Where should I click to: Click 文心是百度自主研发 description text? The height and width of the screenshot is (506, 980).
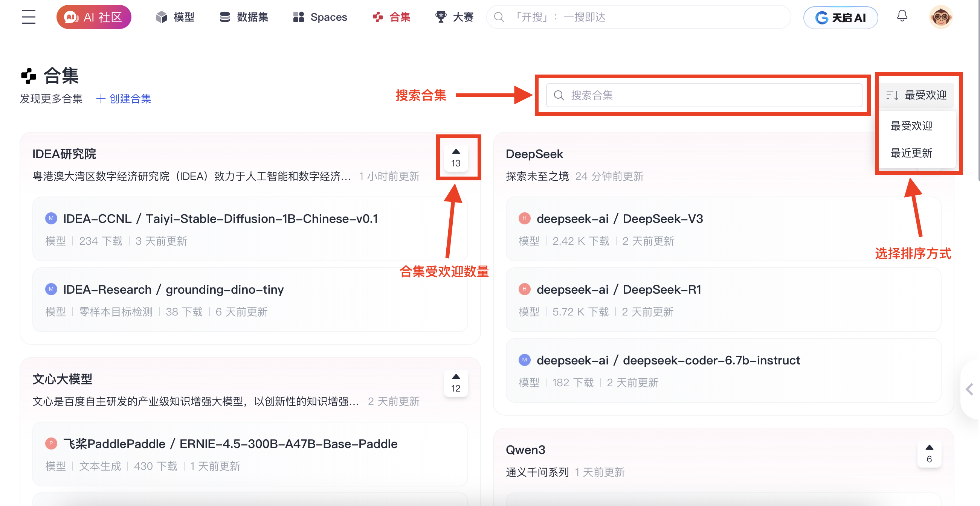point(196,401)
